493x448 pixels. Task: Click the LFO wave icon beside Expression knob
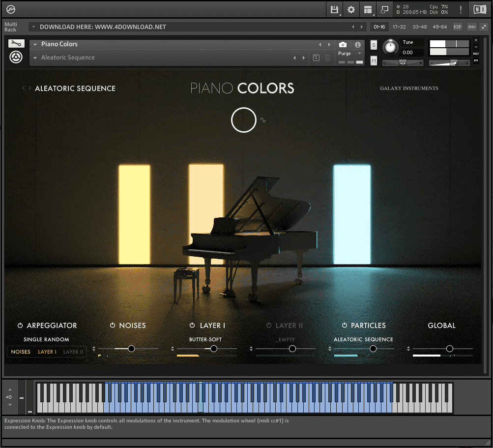[263, 120]
